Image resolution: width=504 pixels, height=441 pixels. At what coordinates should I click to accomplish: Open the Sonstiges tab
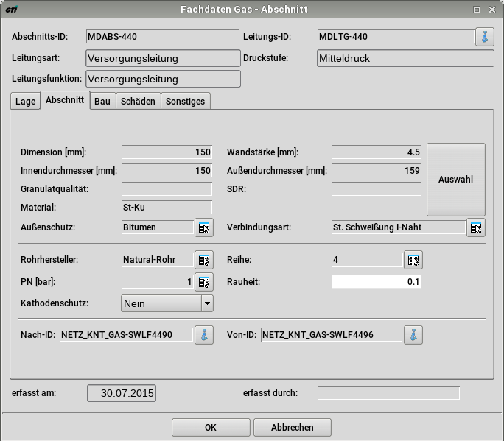186,102
